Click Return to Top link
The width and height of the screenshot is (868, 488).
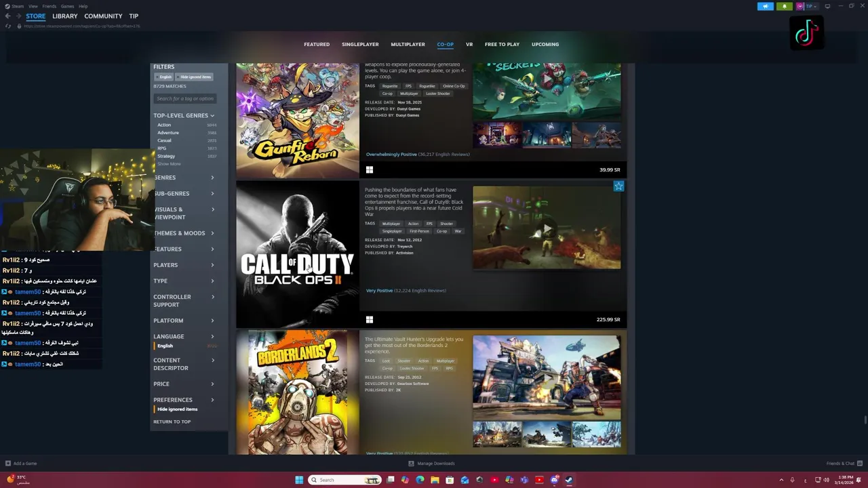pyautogui.click(x=172, y=422)
